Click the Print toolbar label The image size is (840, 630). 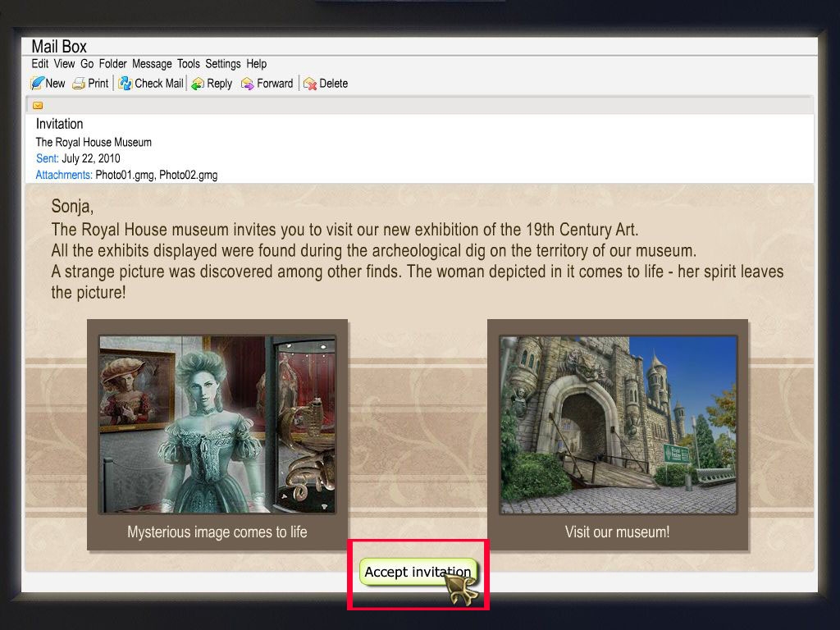(98, 84)
